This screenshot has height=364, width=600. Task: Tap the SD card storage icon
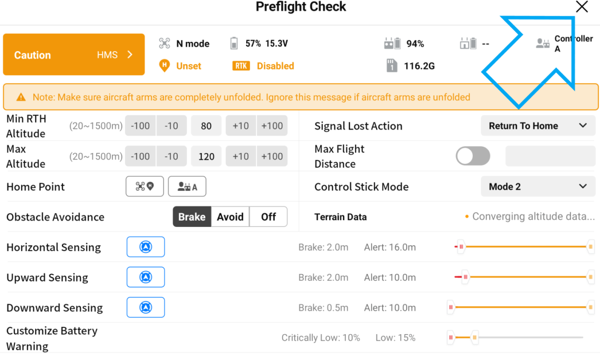coord(392,66)
